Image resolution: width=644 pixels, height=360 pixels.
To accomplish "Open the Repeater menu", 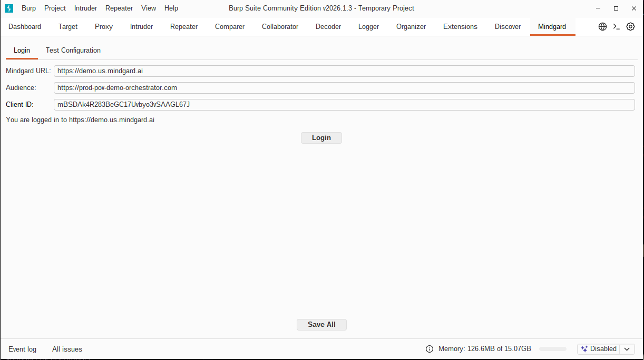I will coord(119,8).
